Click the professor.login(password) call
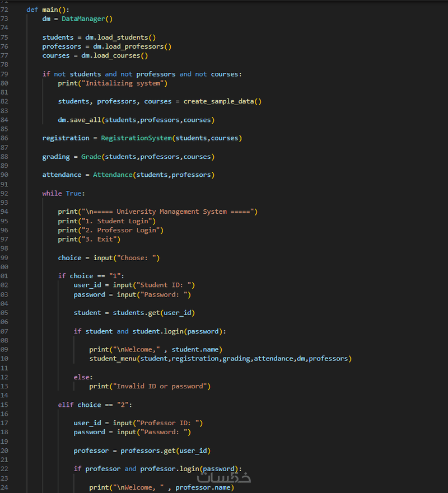Image resolution: width=448 pixels, height=493 pixels. point(189,469)
